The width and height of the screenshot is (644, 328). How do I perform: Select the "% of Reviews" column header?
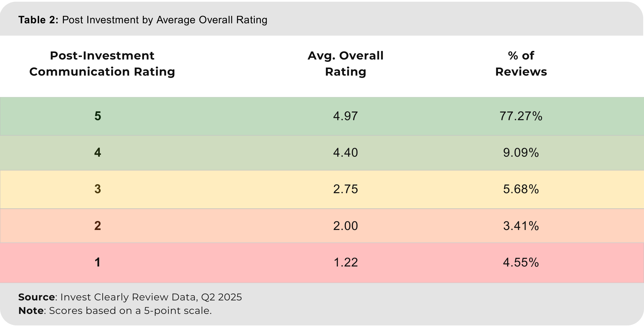pos(521,64)
